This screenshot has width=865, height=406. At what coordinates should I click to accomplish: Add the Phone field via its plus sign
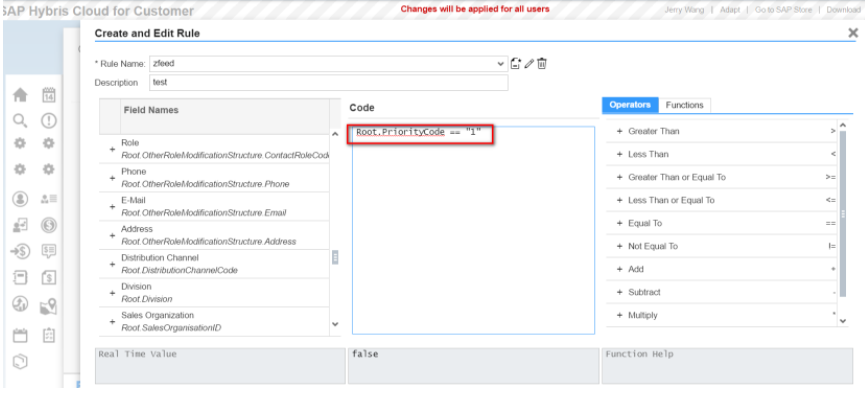pyautogui.click(x=112, y=178)
